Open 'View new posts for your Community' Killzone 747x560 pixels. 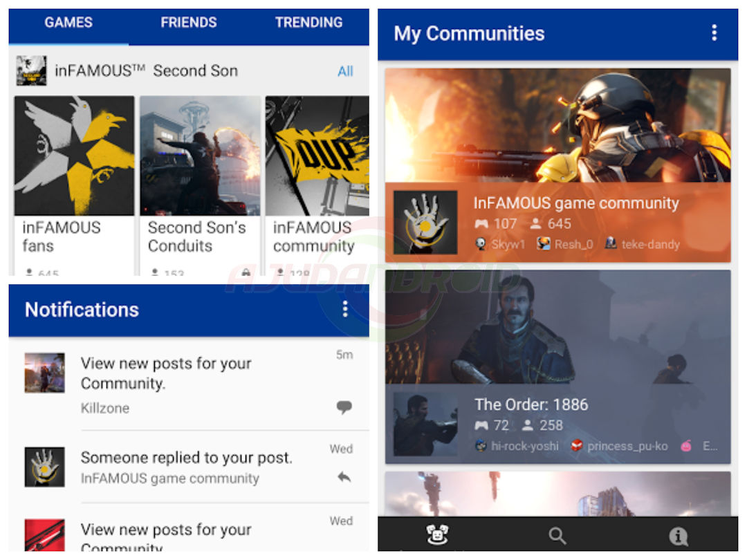(189, 384)
